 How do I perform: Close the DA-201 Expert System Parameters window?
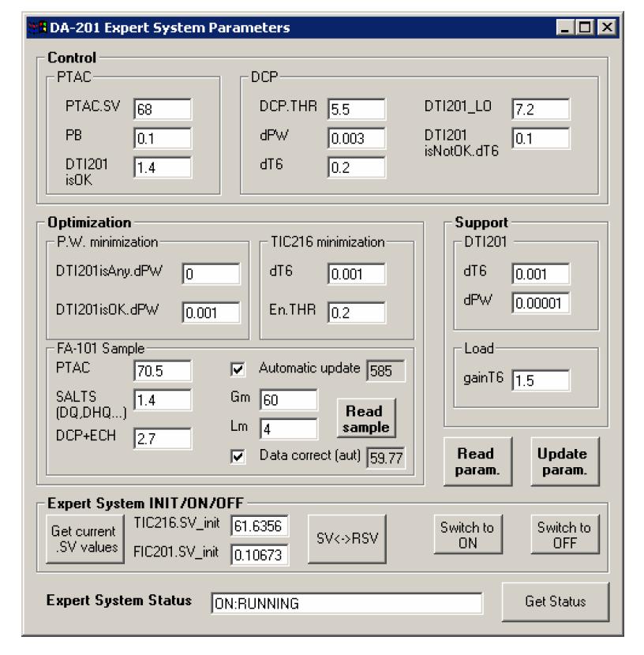coord(607,28)
